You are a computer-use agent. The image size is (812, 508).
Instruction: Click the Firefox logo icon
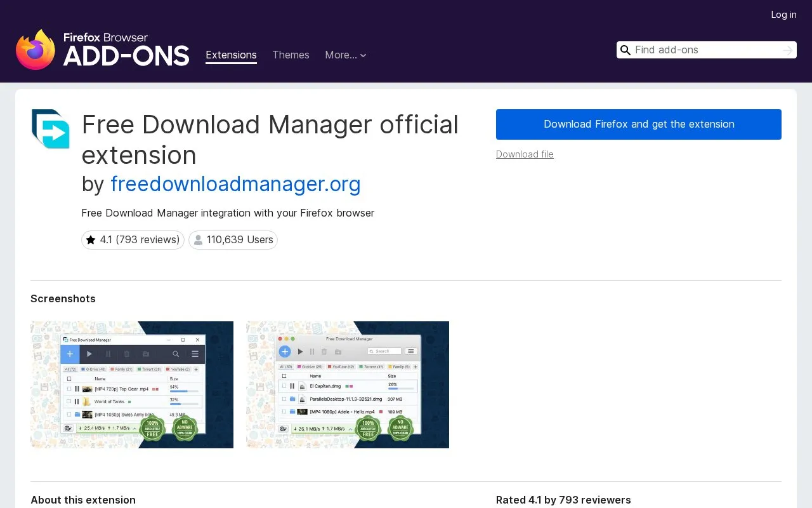tap(36, 50)
